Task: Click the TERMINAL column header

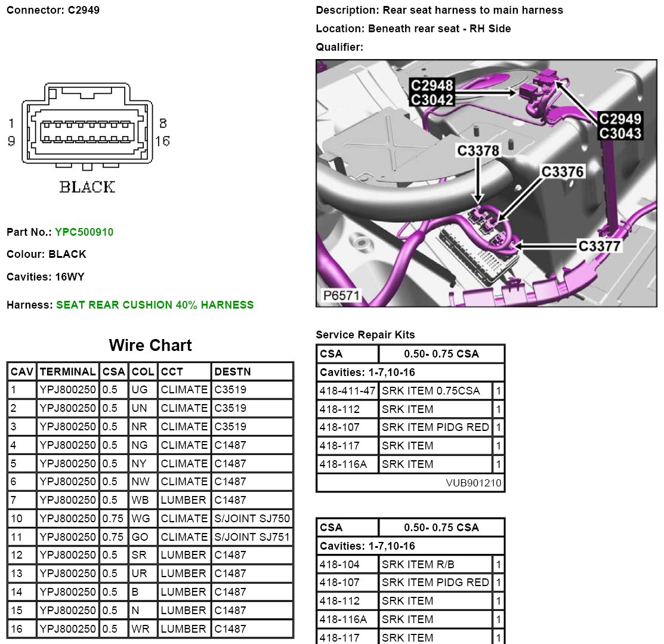Action: click(67, 372)
